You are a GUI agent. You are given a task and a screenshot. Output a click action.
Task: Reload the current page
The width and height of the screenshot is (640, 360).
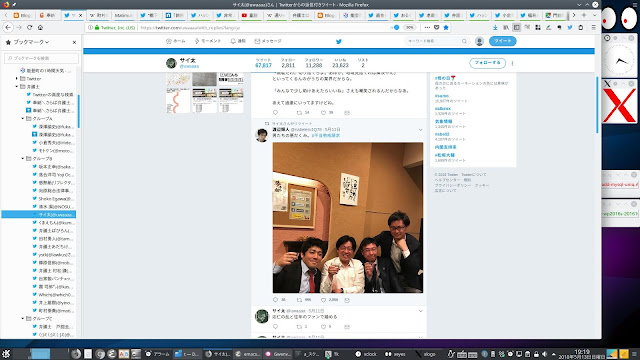[x=29, y=27]
